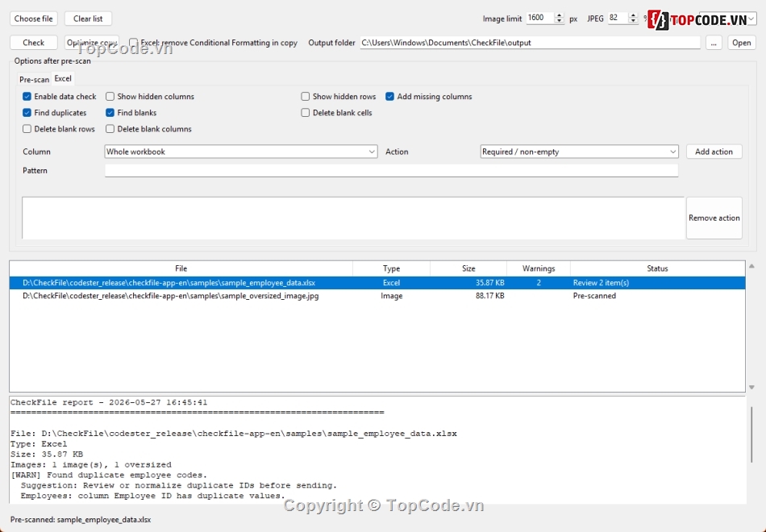Click the Output folder path field
This screenshot has height=532, width=766.
(x=530, y=43)
